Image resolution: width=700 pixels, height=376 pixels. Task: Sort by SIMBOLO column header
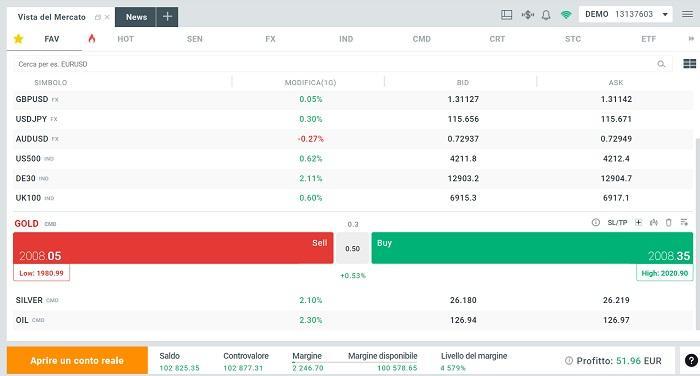pos(50,83)
